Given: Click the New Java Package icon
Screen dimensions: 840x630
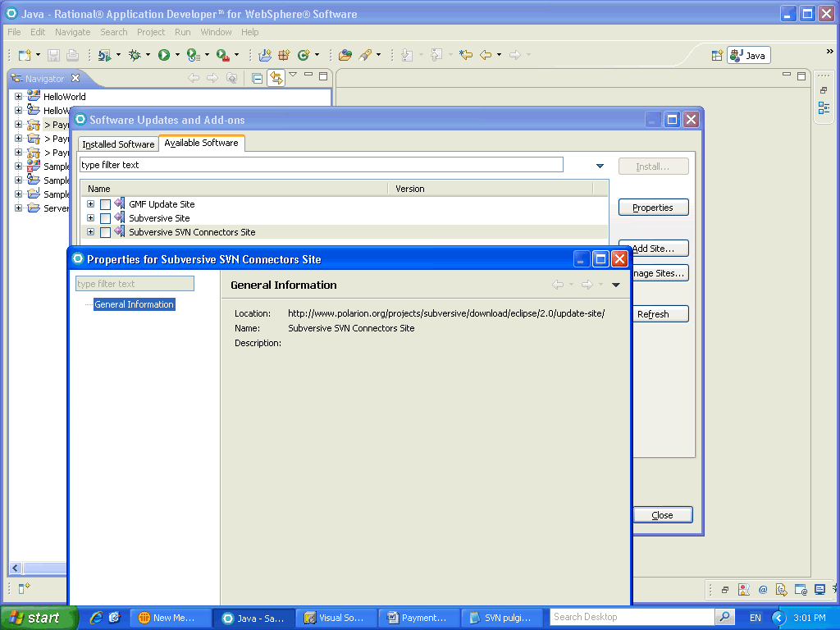Looking at the screenshot, I should (x=284, y=55).
